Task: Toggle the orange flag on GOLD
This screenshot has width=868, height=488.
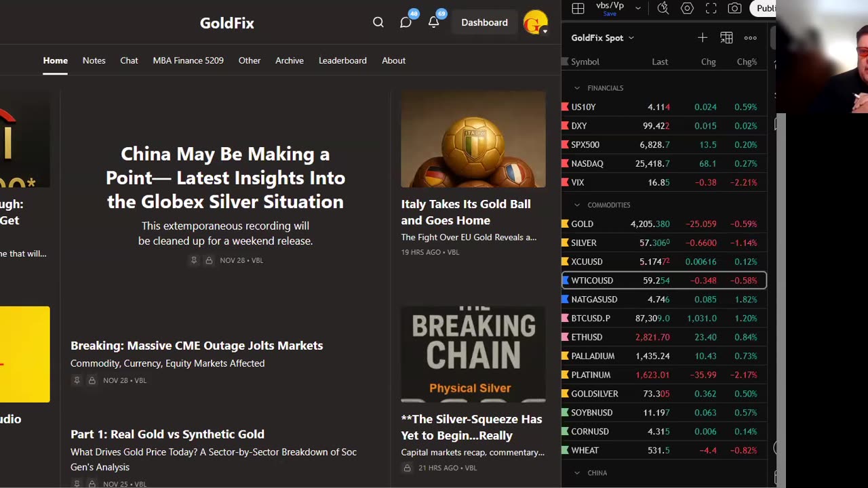Action: pyautogui.click(x=565, y=224)
